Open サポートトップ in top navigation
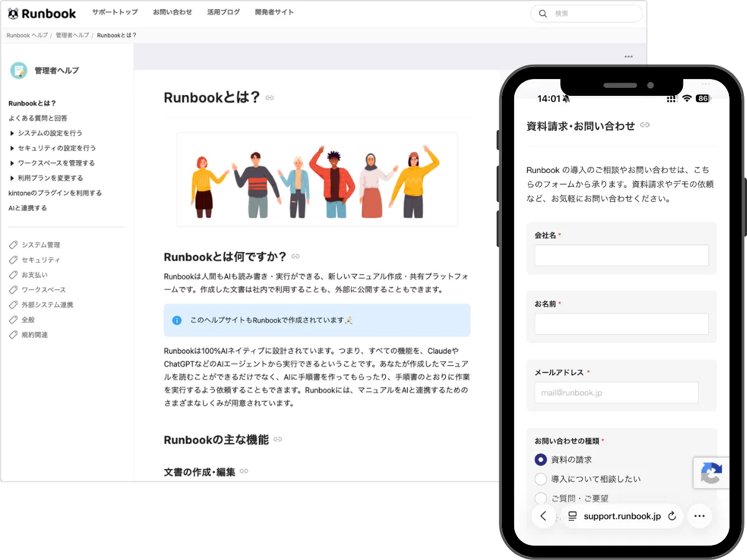Image resolution: width=747 pixels, height=560 pixels. tap(115, 12)
